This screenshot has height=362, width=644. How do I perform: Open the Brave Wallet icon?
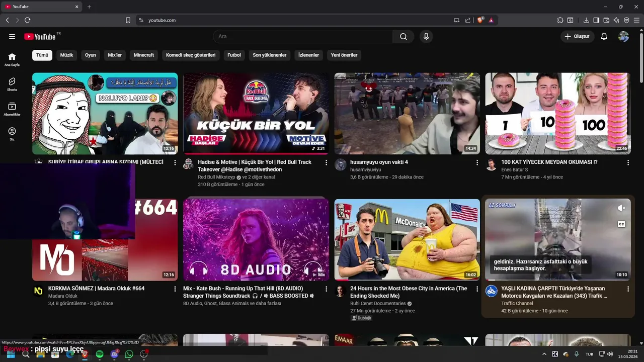click(x=606, y=20)
